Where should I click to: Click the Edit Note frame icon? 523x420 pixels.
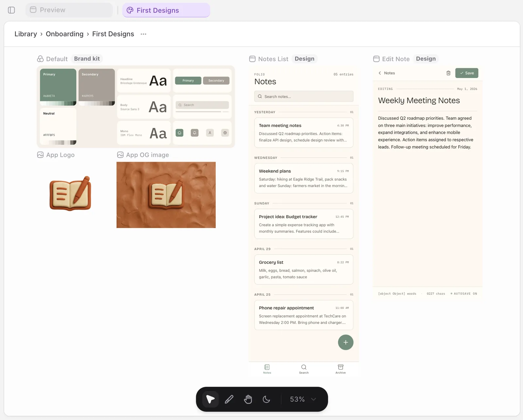tap(377, 59)
